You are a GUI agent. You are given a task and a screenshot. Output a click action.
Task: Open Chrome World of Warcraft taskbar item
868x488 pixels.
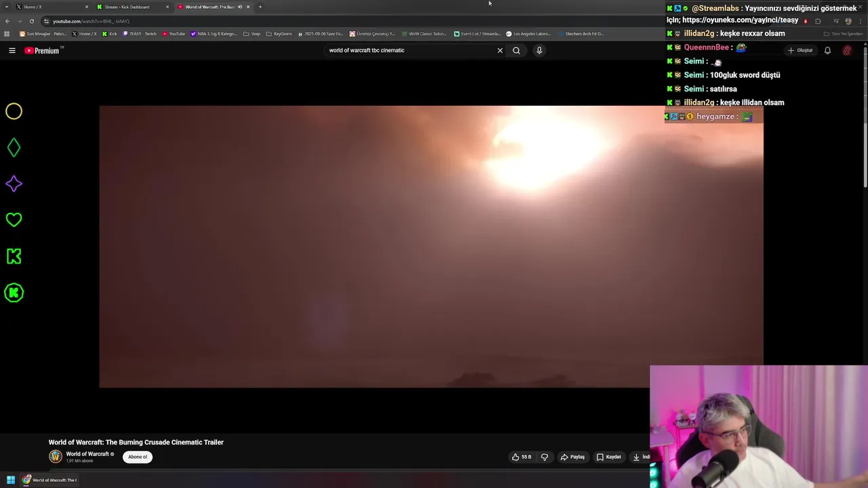point(50,480)
